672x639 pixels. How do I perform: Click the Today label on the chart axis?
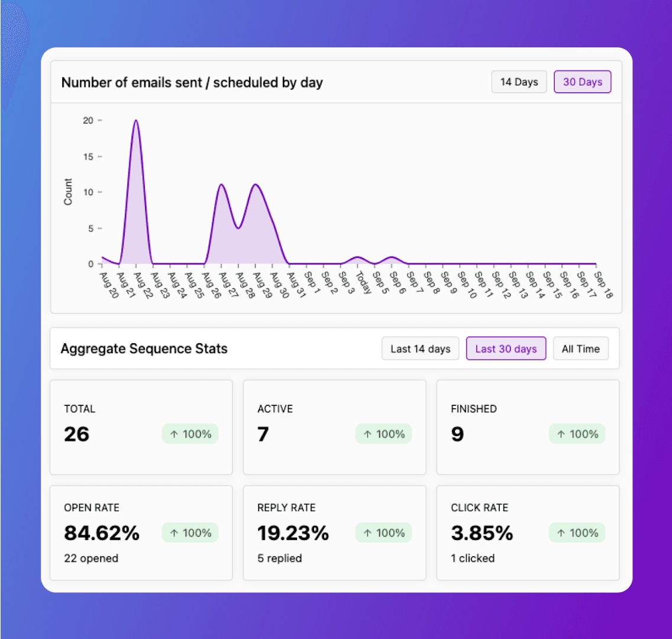click(x=364, y=283)
